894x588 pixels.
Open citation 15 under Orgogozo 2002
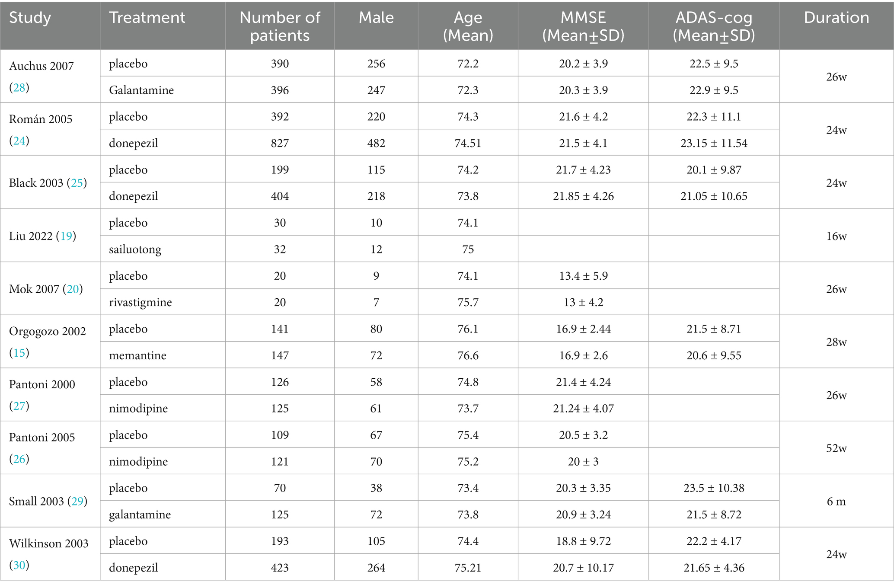pos(19,353)
